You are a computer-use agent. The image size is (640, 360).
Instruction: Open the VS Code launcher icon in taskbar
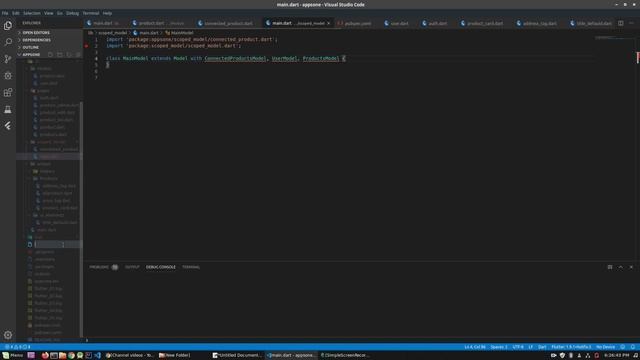[98, 356]
